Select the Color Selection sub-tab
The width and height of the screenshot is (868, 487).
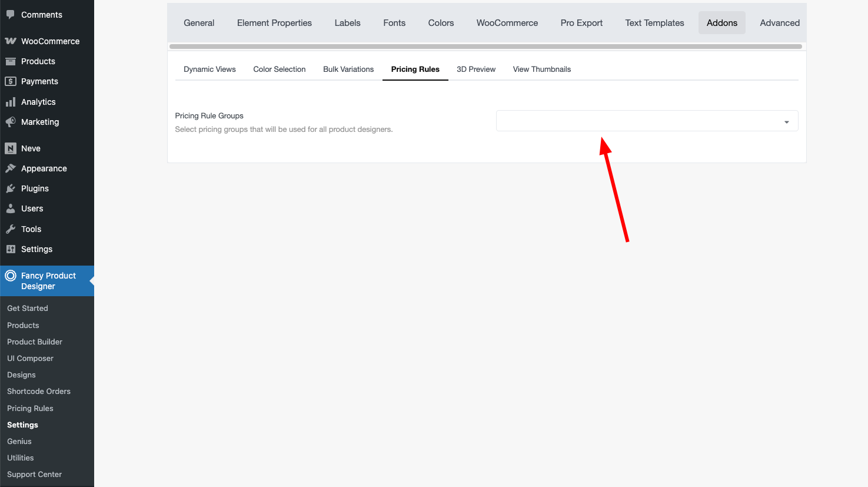(280, 69)
